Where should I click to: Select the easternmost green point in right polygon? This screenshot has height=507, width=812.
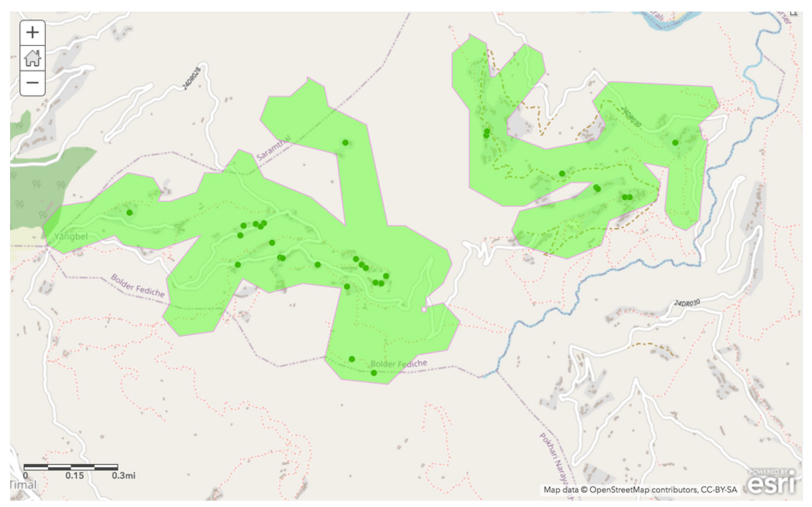pos(675,143)
